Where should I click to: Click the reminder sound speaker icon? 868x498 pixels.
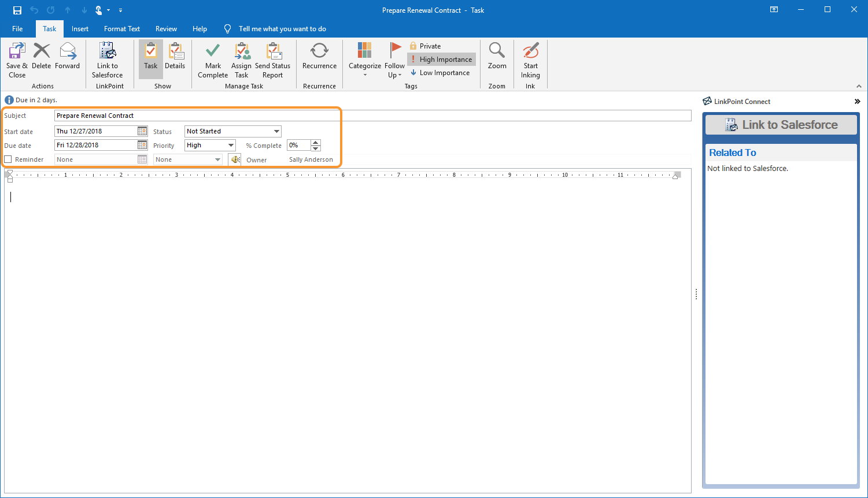point(235,159)
